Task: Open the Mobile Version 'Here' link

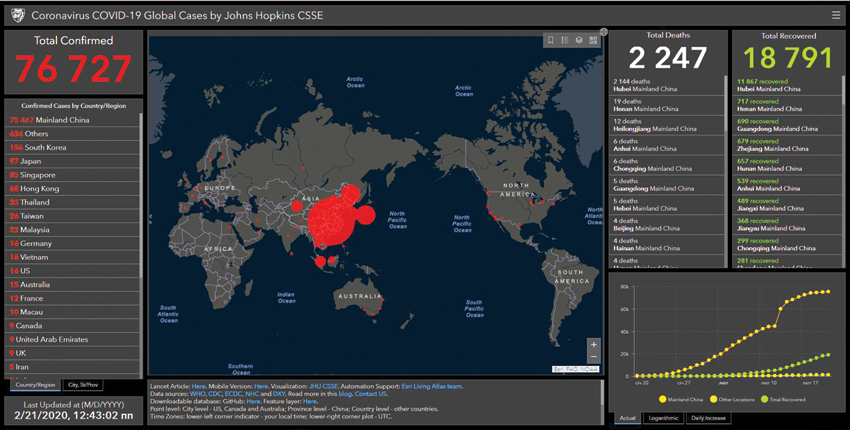Action: pyautogui.click(x=261, y=387)
